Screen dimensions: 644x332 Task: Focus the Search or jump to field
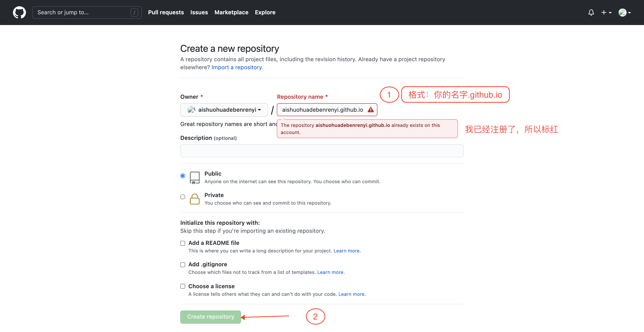[87, 13]
